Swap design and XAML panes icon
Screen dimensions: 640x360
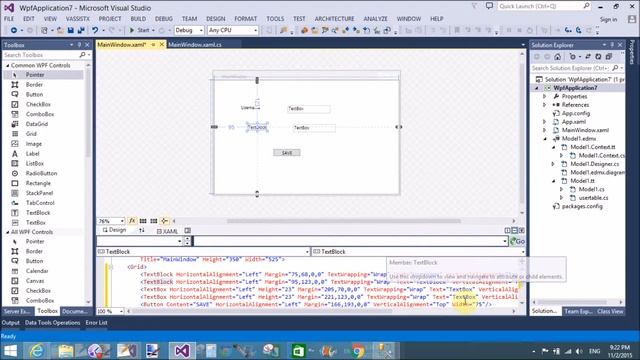point(142,231)
